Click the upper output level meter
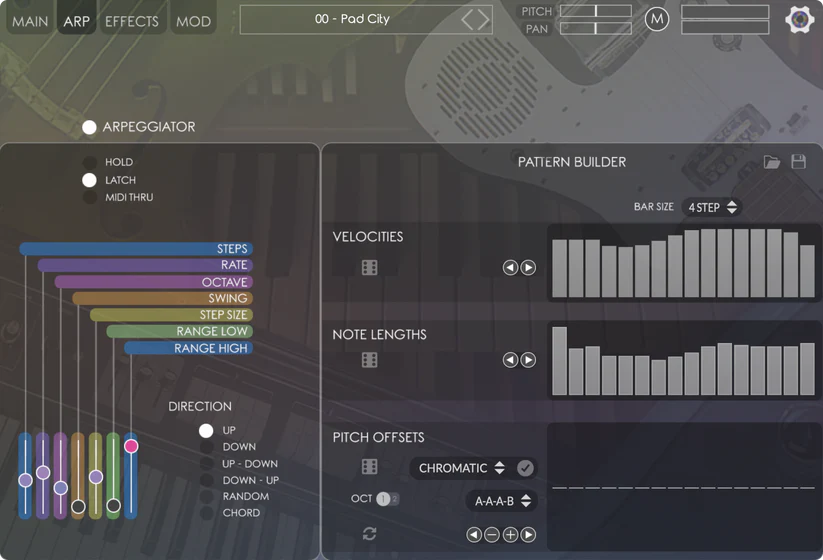 [725, 11]
